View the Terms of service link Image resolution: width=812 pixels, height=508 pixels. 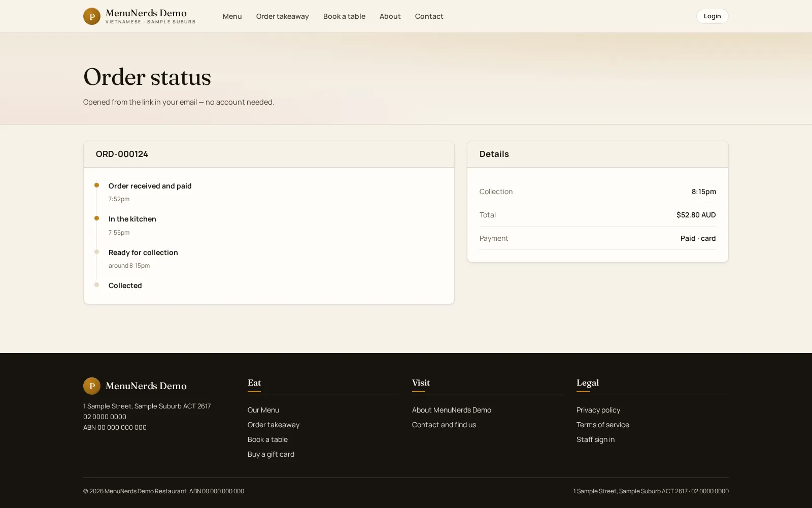[x=603, y=425]
